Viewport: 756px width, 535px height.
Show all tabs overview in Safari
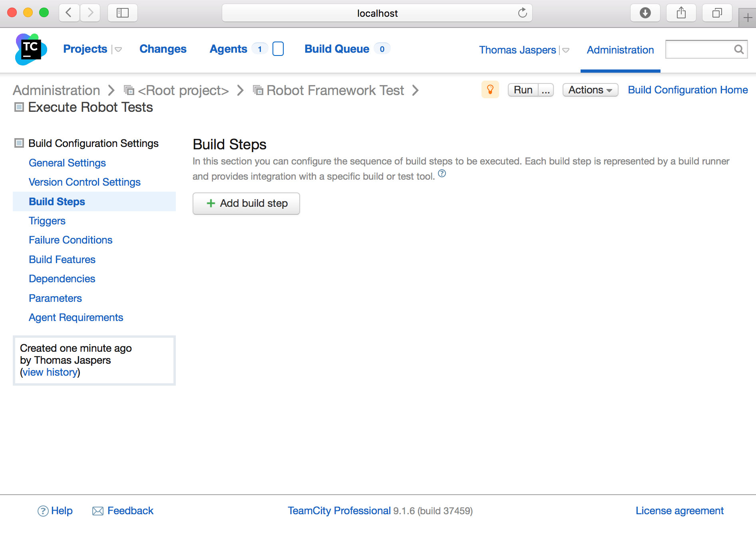pos(717,13)
